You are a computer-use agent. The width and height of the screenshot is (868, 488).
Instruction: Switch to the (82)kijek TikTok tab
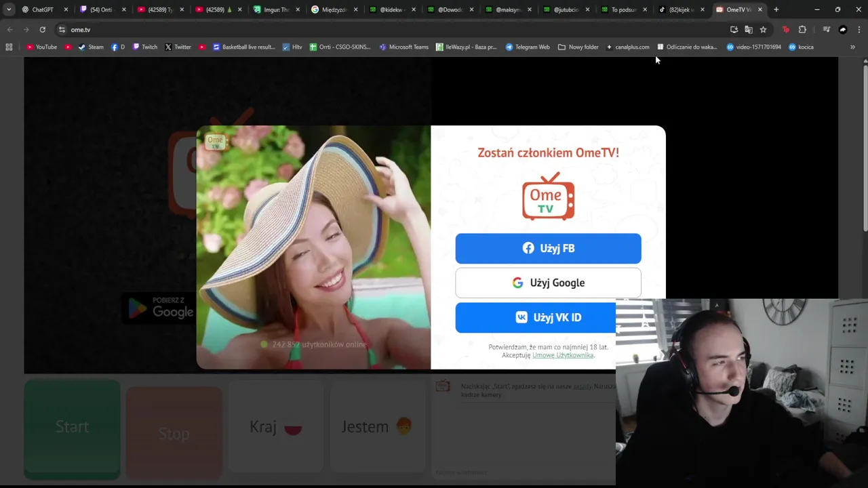682,9
